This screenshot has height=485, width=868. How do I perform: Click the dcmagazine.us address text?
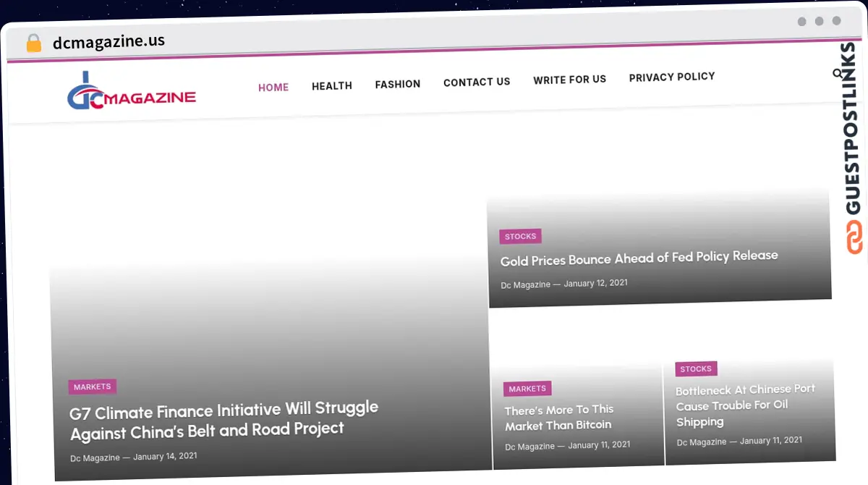tap(109, 41)
